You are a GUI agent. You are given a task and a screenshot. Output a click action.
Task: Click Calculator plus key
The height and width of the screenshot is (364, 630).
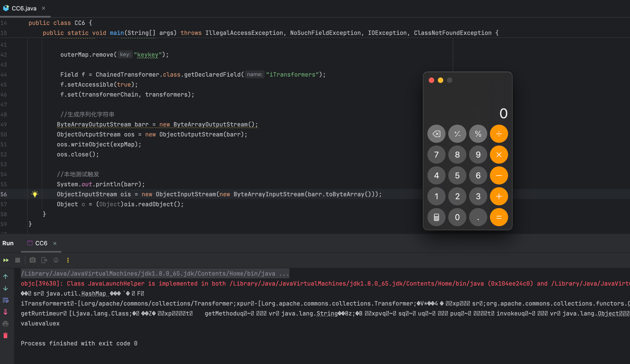click(499, 196)
